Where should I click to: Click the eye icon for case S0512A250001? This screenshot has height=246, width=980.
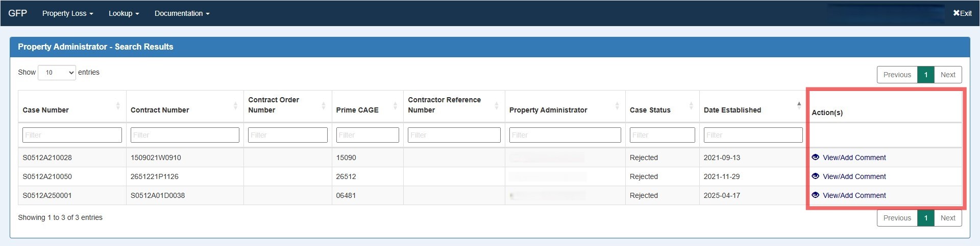(815, 195)
